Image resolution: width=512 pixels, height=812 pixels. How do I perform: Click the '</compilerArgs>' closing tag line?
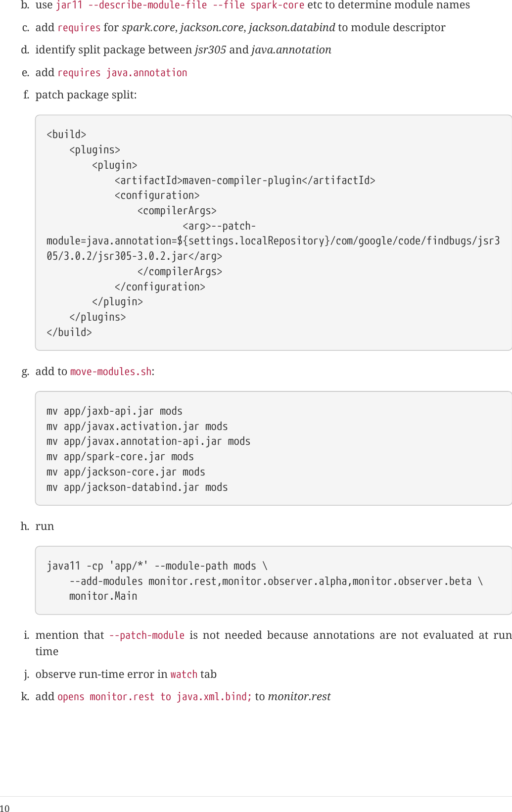coord(180,272)
